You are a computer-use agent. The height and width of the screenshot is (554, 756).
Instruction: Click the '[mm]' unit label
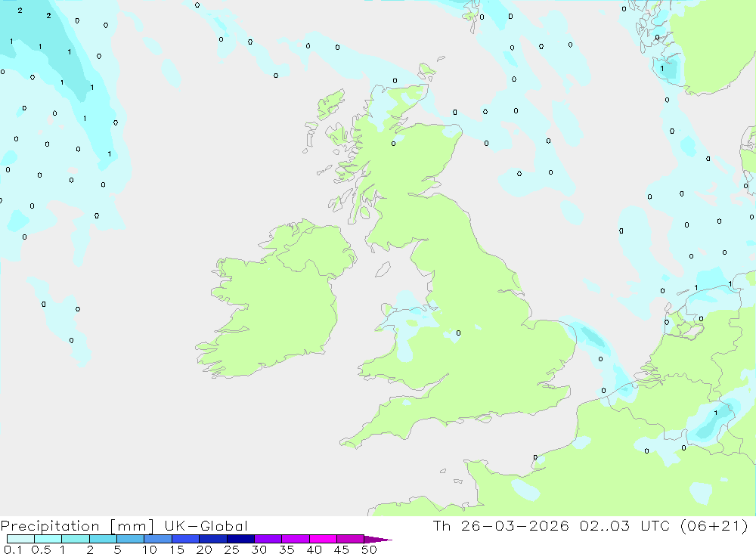coord(132,526)
